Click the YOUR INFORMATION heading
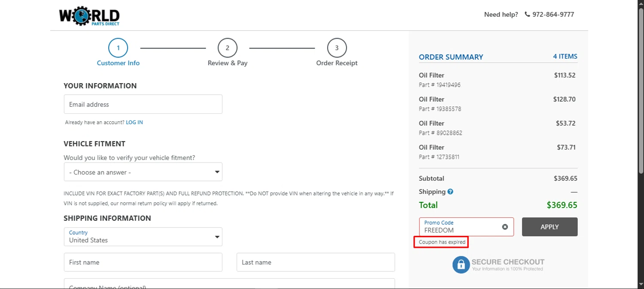 (100, 86)
